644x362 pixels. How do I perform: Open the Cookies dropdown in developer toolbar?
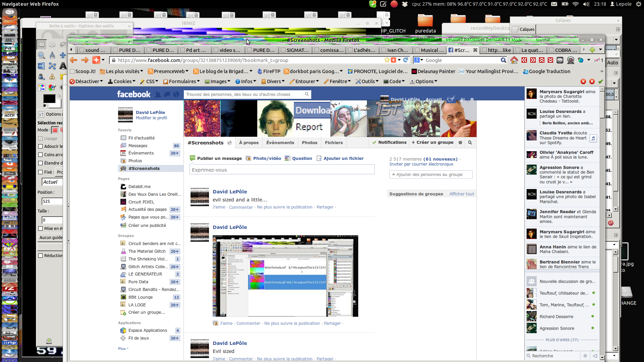122,81
